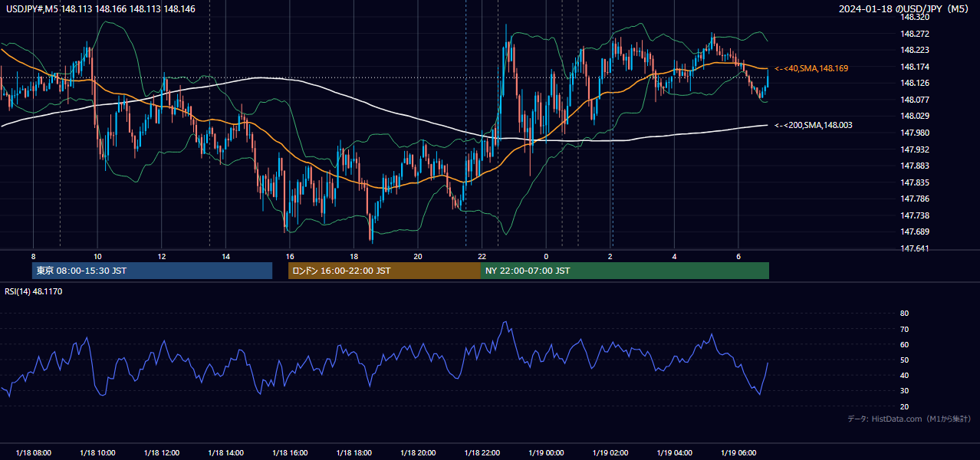The height and width of the screenshot is (460, 980).
Task: Click price axis label 148.272
Action: [x=915, y=34]
